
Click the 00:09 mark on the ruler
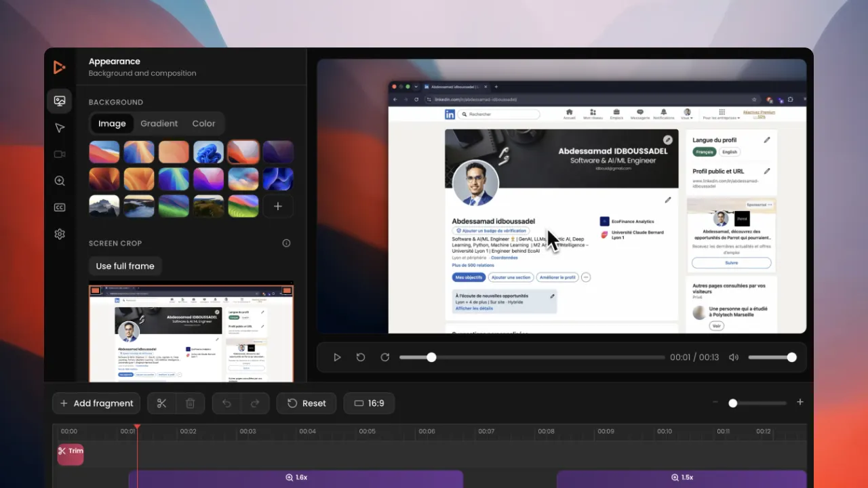(x=606, y=431)
